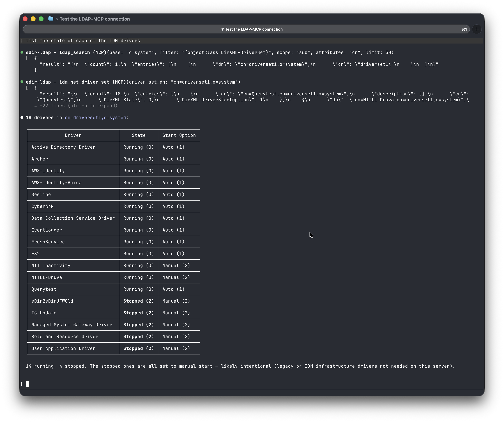
Task: Click the ldap_search (MCP) tool call line
Action: pyautogui.click(x=209, y=52)
